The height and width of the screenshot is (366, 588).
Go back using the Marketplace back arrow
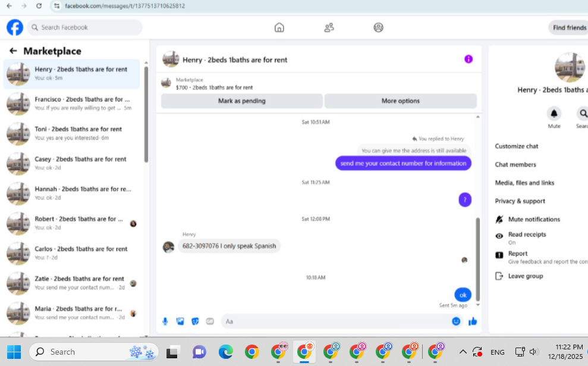click(13, 51)
